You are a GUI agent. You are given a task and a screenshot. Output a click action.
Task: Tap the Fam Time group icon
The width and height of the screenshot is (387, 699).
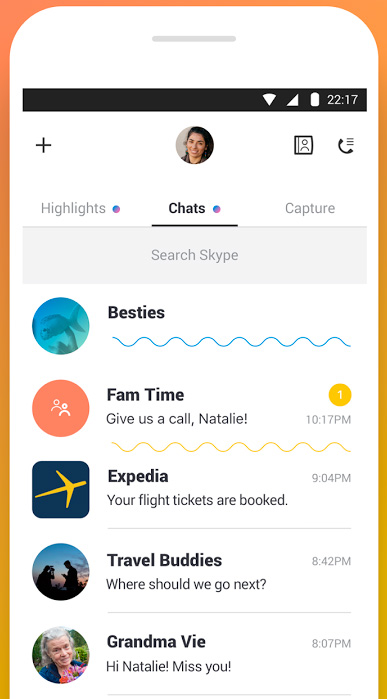61,408
